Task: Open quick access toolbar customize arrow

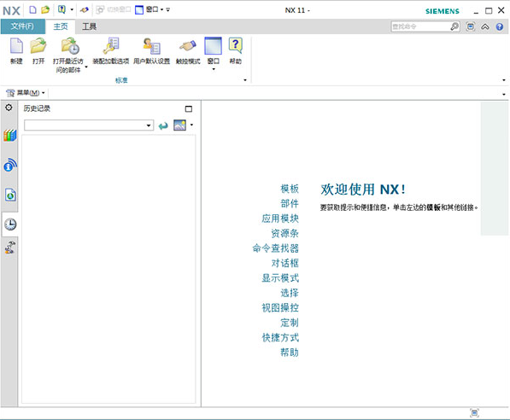Action: click(167, 9)
